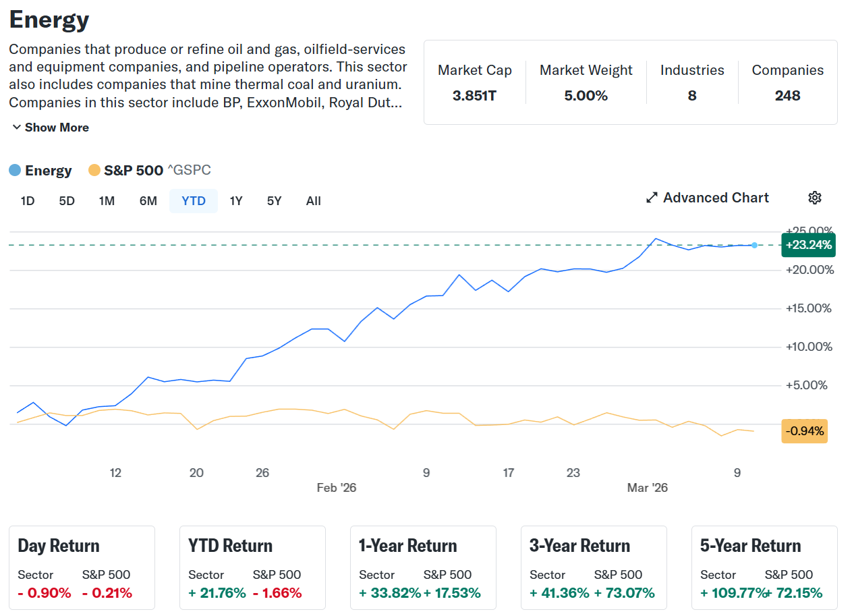Viewport: 852px width, 616px height.
Task: Show the 1Y chart range
Action: pos(235,201)
